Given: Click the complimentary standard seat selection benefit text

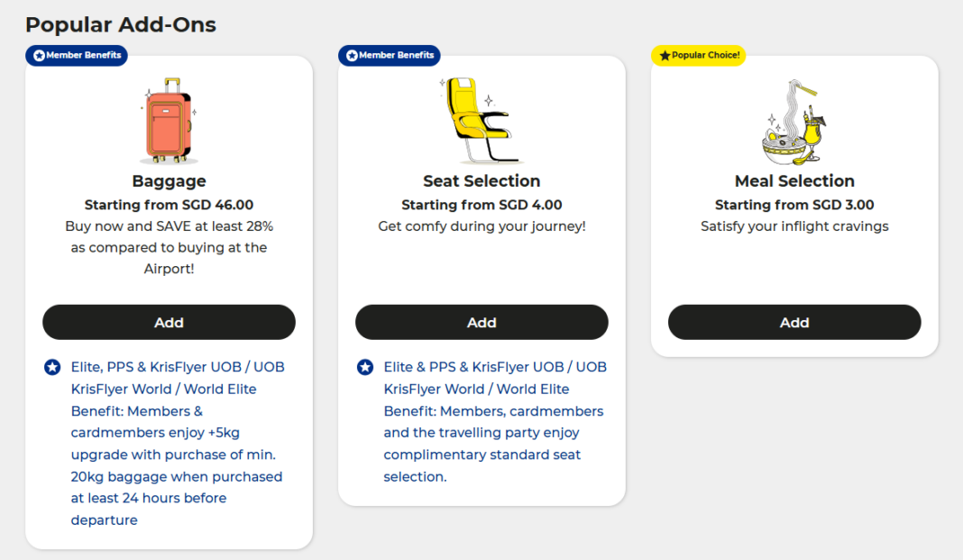Looking at the screenshot, I should (491, 421).
